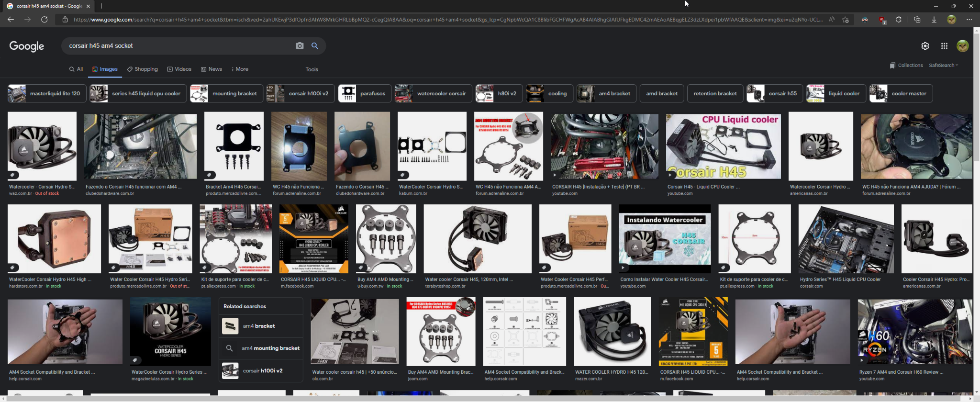Open the Downloads arrow icon in toolbar
980x402 pixels.
pos(934,20)
